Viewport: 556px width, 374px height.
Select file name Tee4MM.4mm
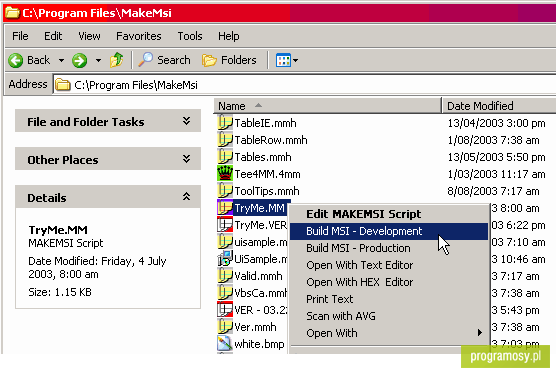point(267,174)
